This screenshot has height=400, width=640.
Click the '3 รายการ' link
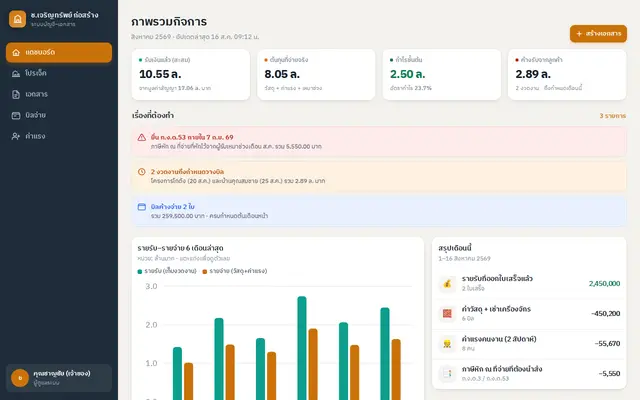(x=612, y=116)
